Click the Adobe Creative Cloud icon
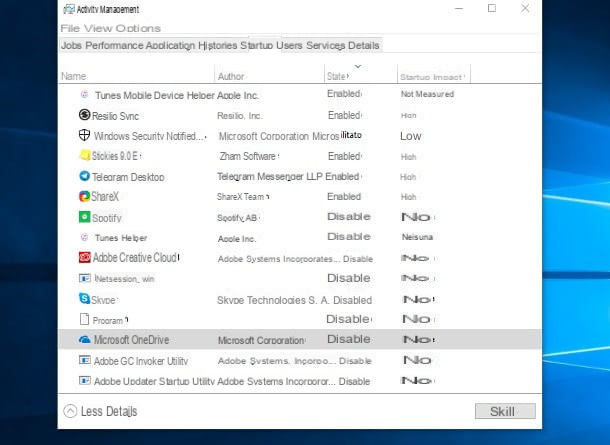This screenshot has width=610, height=445. pyautogui.click(x=84, y=257)
